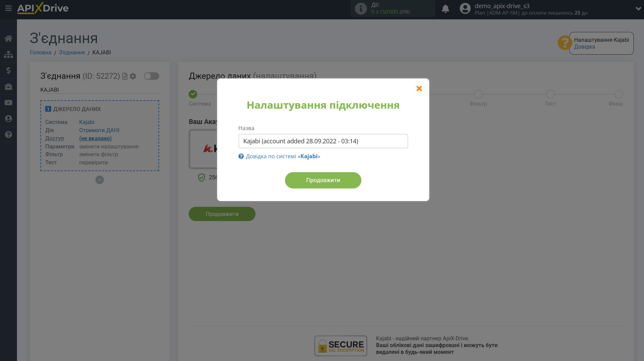Open the connections sitemap icon in the sidebar
Viewport: 644px width, 361px height.
[8, 54]
